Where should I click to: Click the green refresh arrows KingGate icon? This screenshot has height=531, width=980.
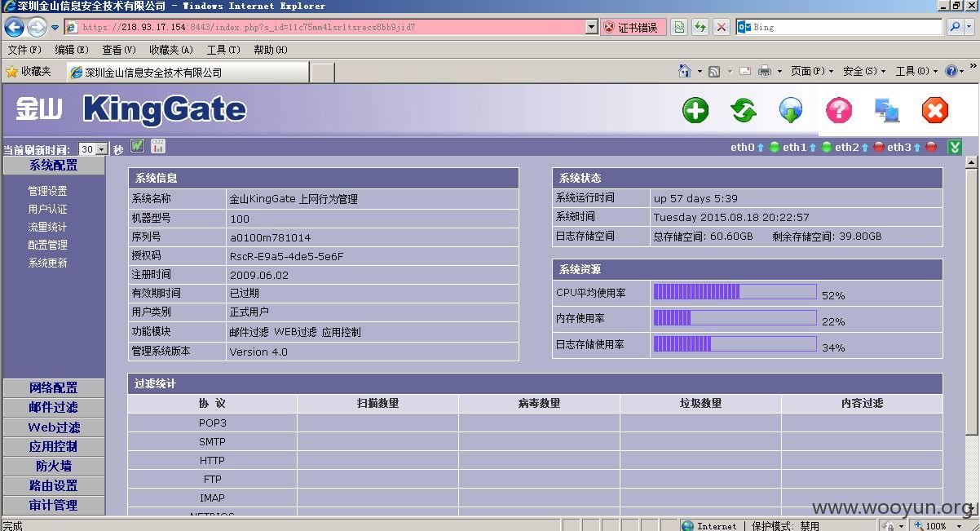pyautogui.click(x=743, y=110)
